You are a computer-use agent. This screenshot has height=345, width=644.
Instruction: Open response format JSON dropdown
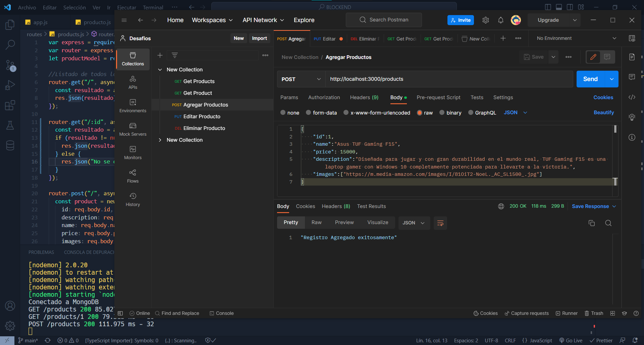point(414,223)
